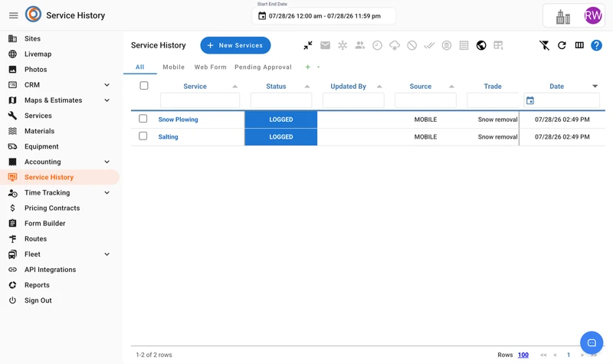Sort by the Updated By column arrow

379,87
